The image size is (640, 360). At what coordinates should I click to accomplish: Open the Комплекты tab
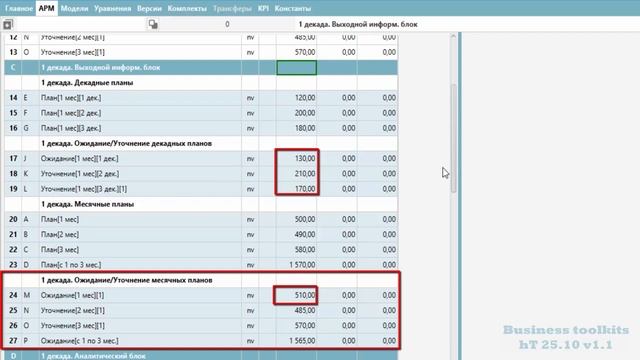point(187,8)
